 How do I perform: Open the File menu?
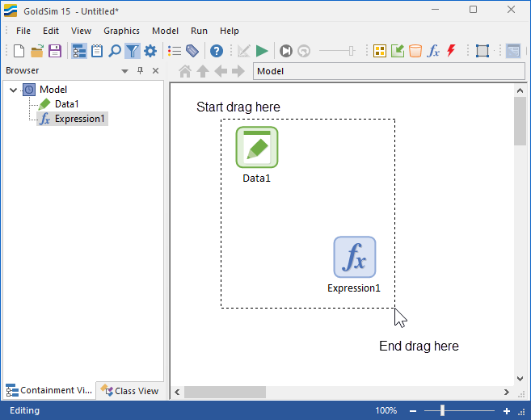coord(23,31)
